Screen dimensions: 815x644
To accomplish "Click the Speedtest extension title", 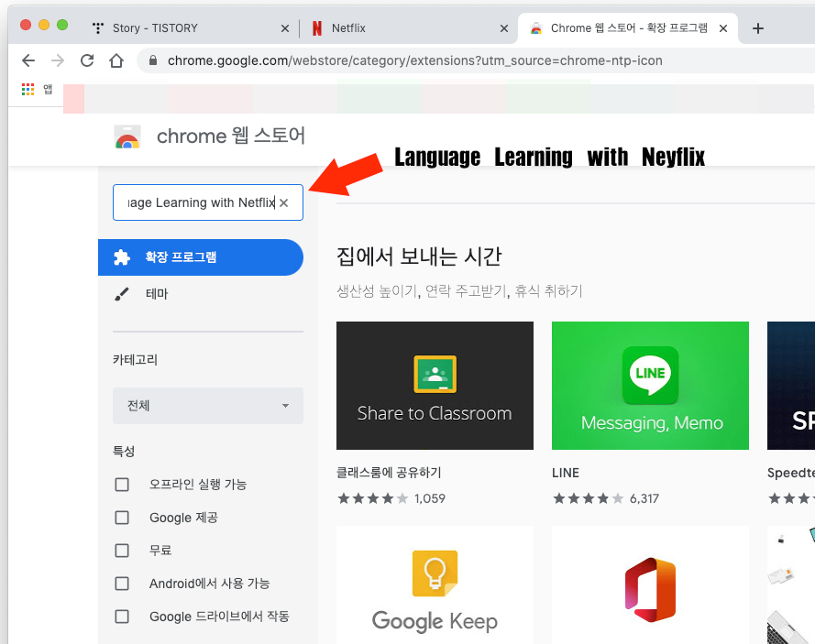I will [x=791, y=473].
